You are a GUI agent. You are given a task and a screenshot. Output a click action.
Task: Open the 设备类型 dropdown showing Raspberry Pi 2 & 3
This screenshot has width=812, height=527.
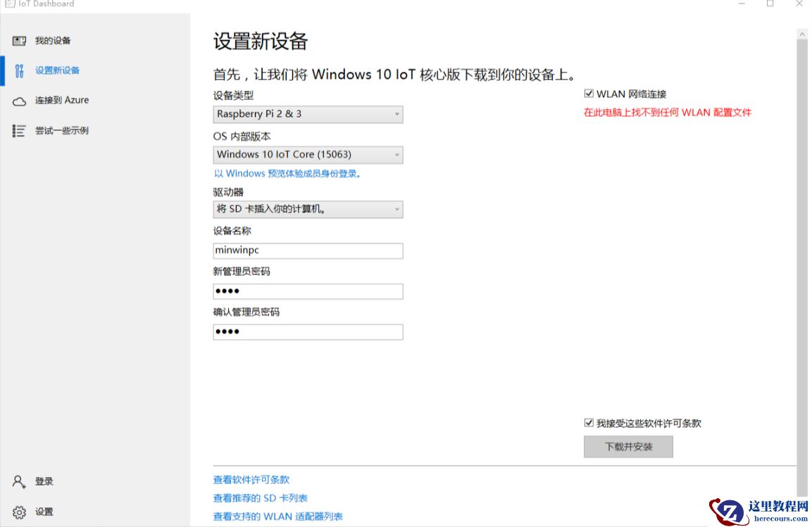tap(308, 114)
